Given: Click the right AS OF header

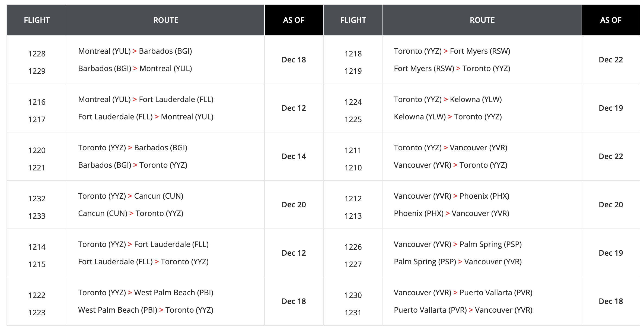Looking at the screenshot, I should [x=611, y=20].
